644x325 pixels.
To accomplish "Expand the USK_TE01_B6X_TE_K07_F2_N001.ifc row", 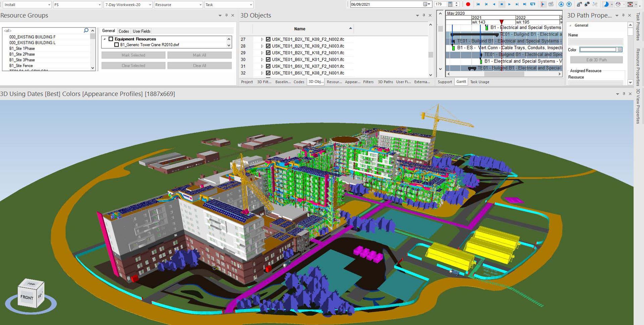I will [262, 66].
